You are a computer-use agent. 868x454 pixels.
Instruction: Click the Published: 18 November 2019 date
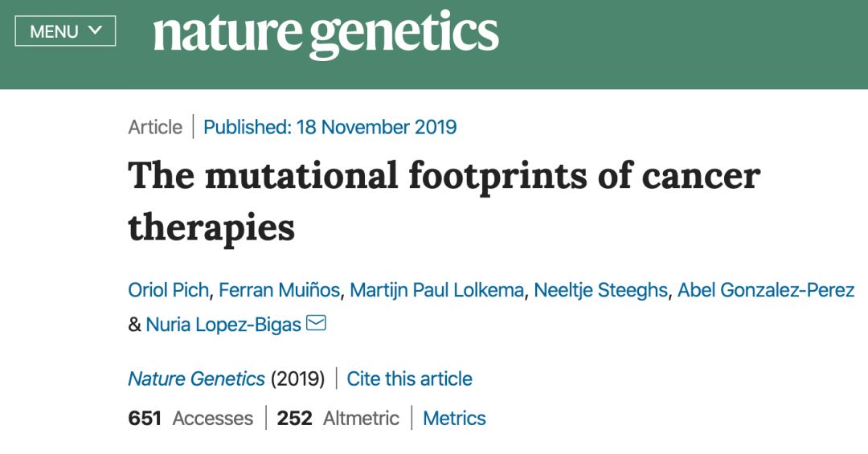click(330, 127)
